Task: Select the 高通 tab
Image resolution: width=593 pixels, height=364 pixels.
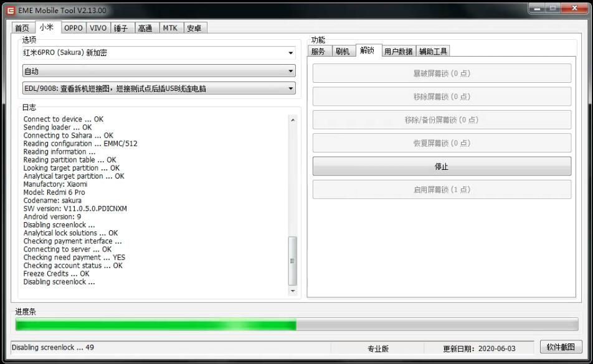Action: pyautogui.click(x=146, y=28)
